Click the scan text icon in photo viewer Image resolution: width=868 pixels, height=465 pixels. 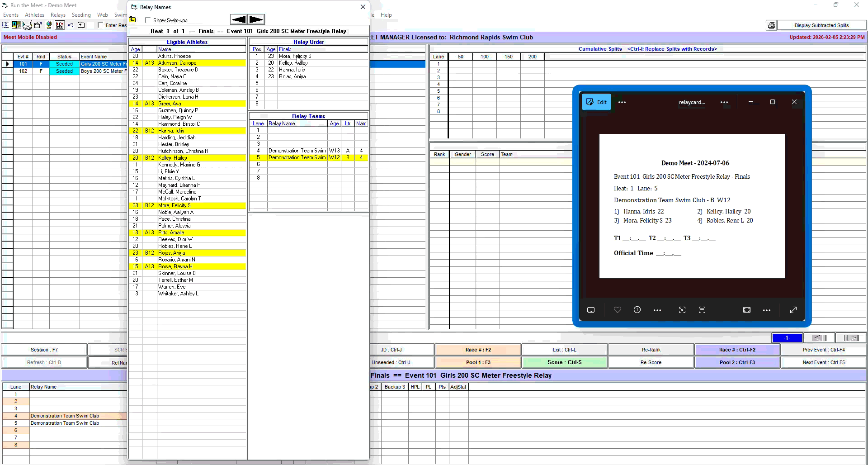[702, 310]
